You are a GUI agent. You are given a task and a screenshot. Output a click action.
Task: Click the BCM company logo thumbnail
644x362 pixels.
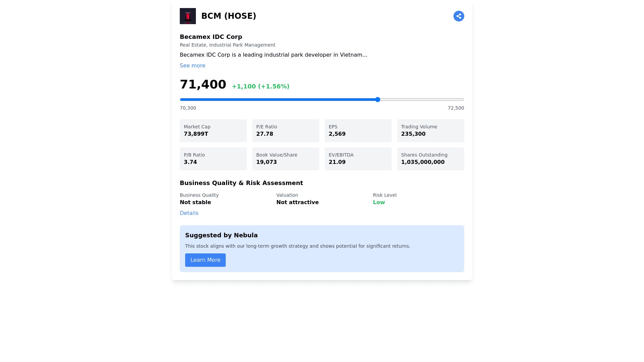(x=188, y=16)
